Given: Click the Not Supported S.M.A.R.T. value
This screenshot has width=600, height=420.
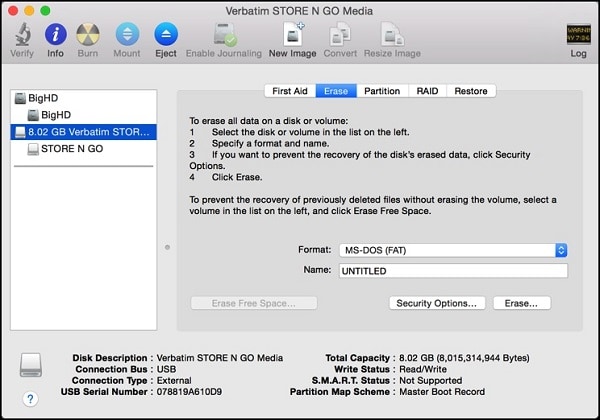Looking at the screenshot, I should [x=430, y=381].
